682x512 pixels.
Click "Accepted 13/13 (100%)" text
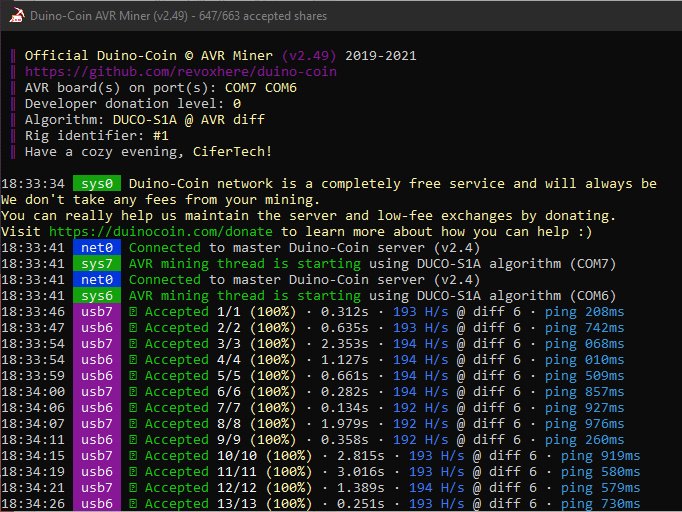pyautogui.click(x=228, y=504)
